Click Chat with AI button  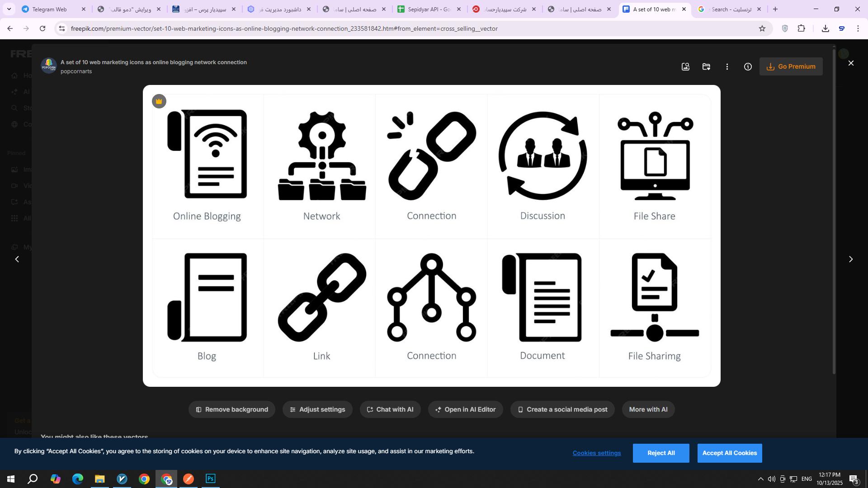coord(390,409)
